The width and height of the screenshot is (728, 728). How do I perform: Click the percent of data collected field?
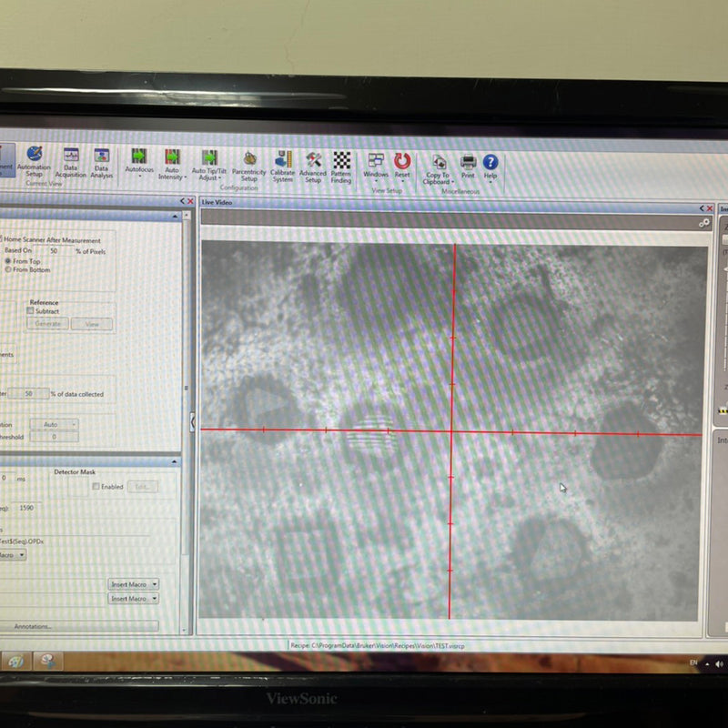[29, 394]
